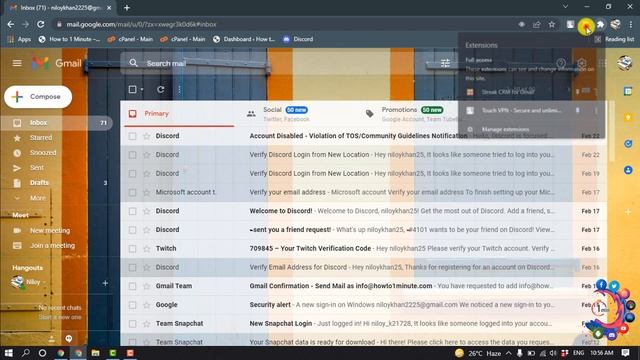Open search filter options icon
Image resolution: width=640 pixels, height=360 pixels.
click(445, 63)
